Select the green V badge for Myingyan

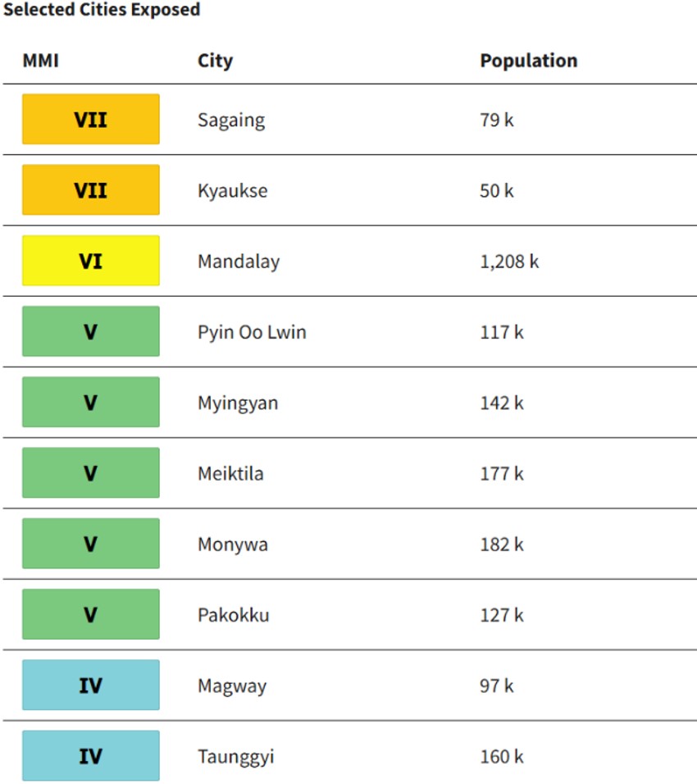point(91,403)
